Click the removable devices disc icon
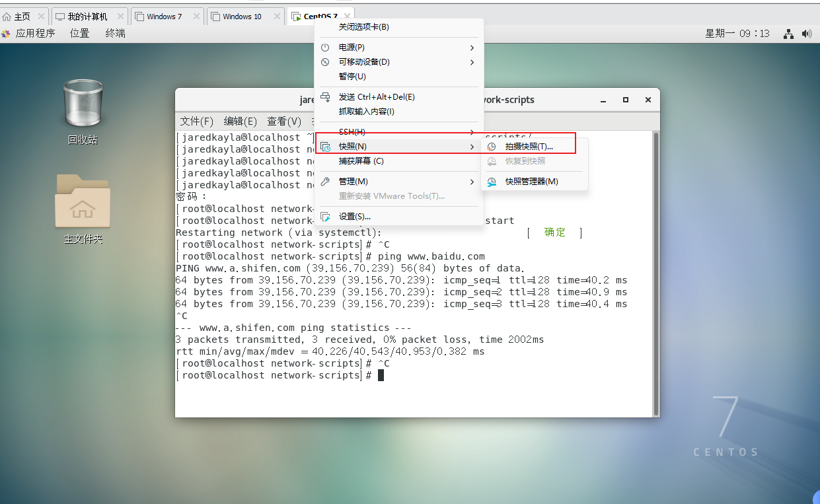 [x=325, y=62]
